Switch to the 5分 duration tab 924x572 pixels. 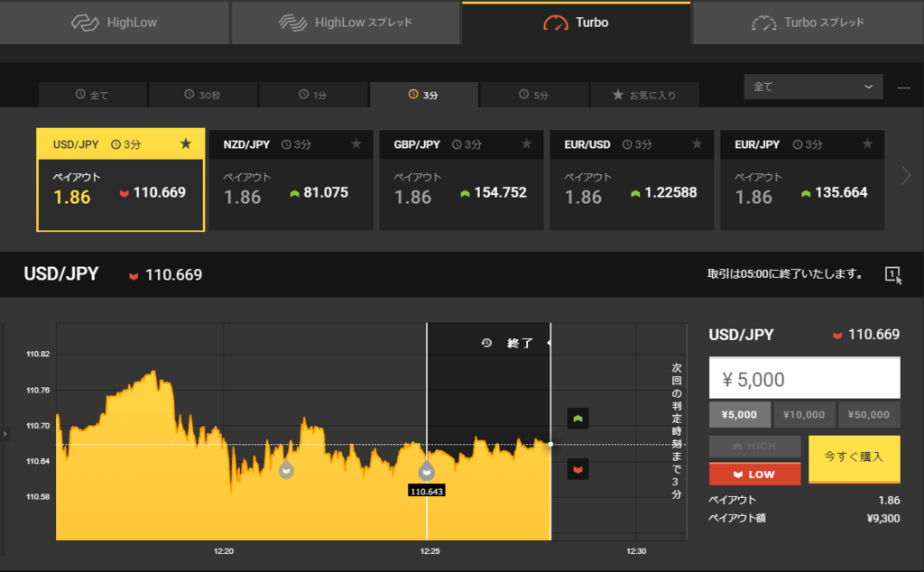coord(533,94)
